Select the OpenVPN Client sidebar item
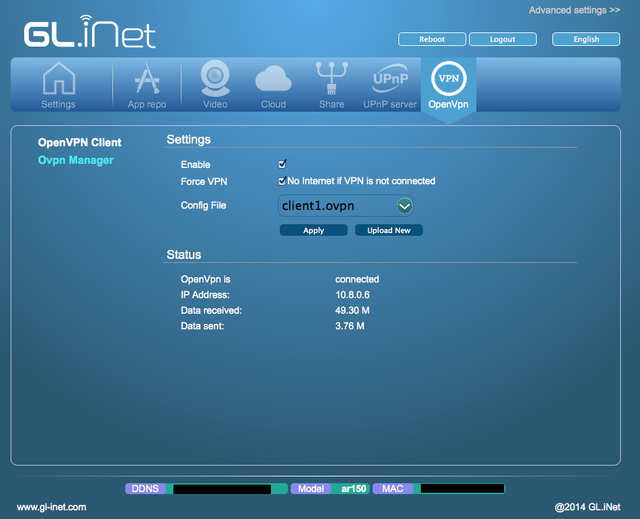 click(80, 142)
